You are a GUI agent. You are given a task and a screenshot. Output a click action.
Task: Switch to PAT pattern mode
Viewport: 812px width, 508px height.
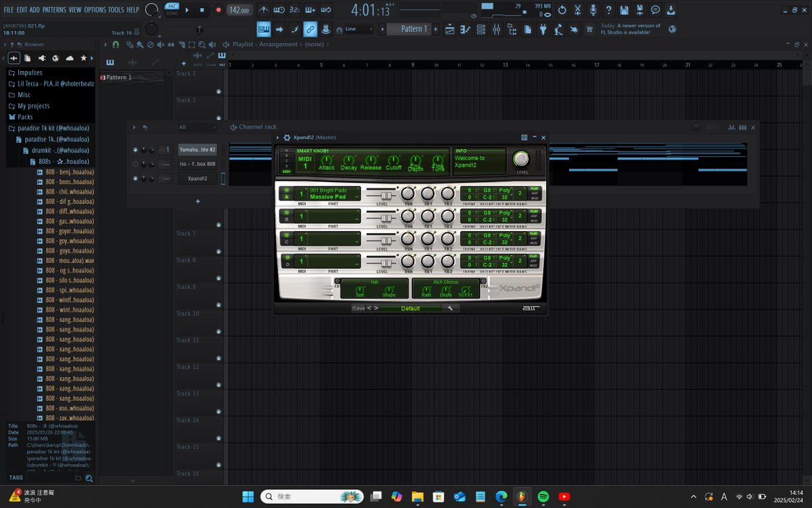point(172,6)
